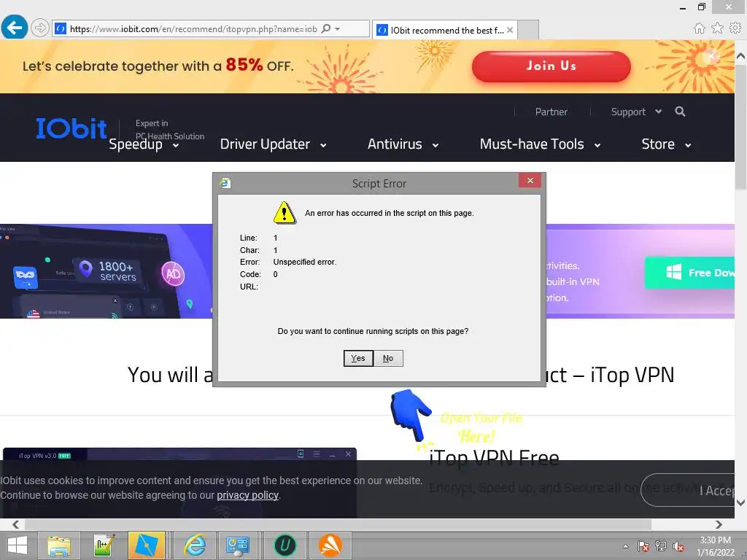
Task: Click the browser Back arrow button
Action: click(15, 28)
